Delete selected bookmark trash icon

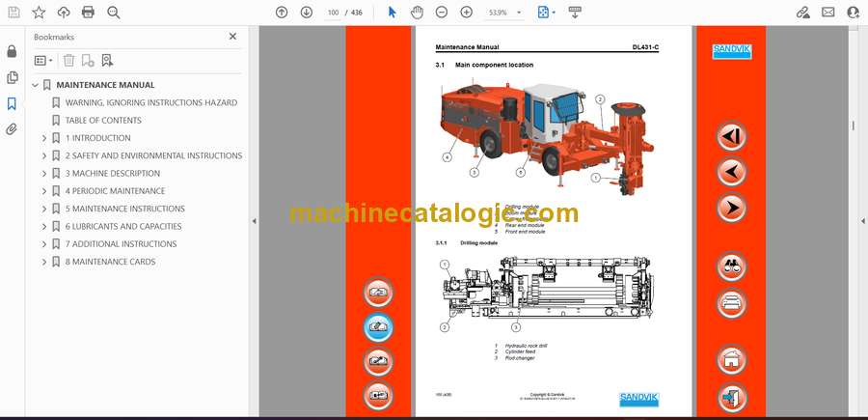[x=68, y=61]
